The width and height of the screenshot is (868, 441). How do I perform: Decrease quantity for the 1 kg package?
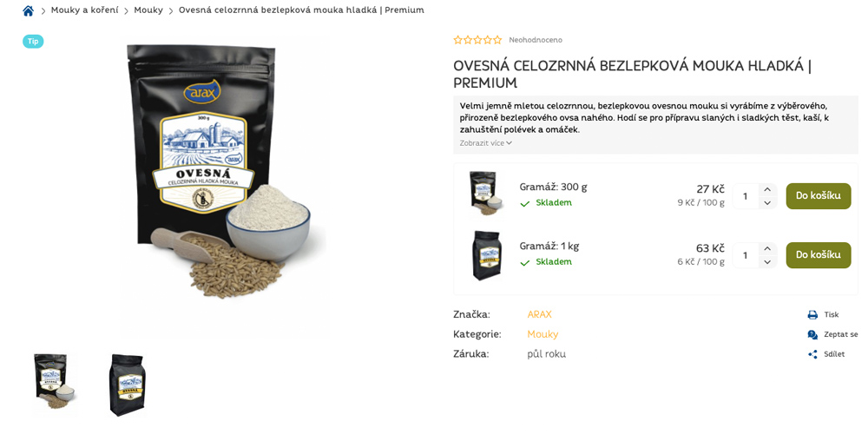point(767,262)
